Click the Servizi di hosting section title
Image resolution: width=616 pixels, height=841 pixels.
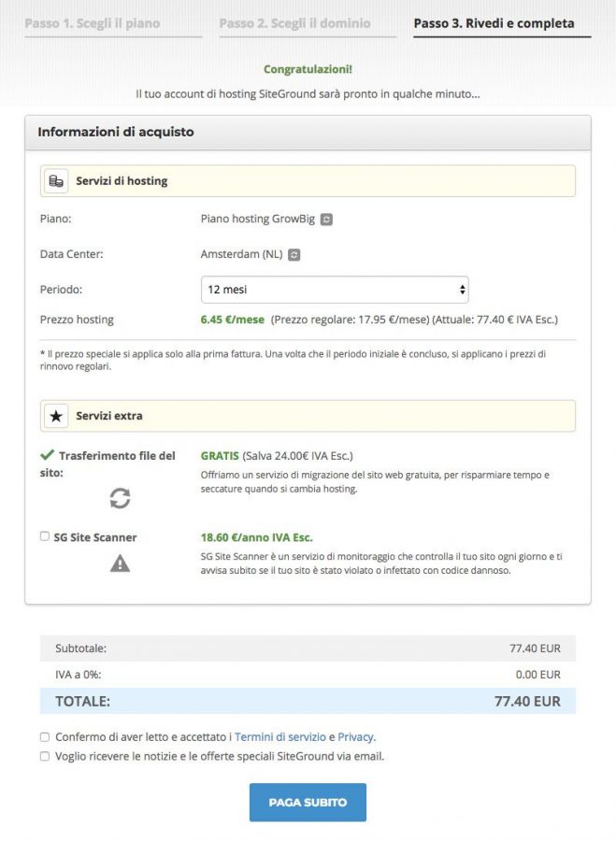[122, 181]
